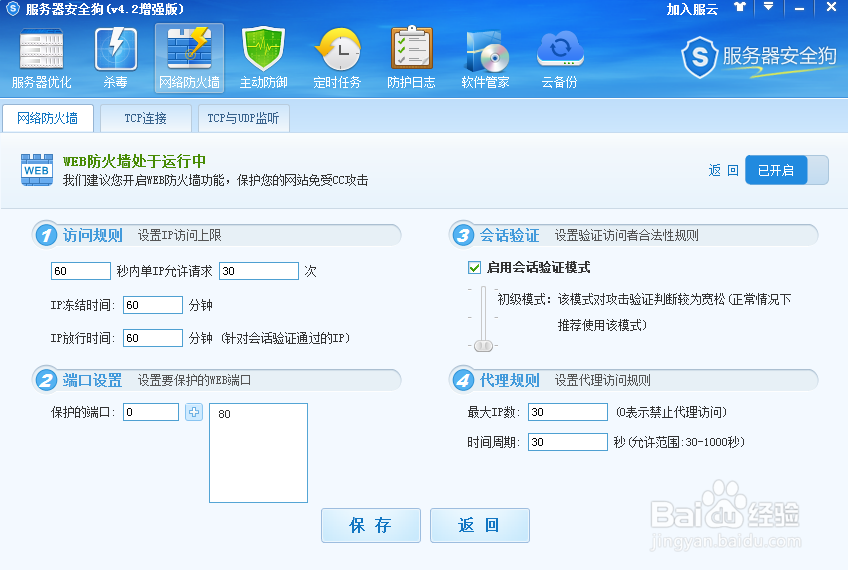Open the 软件管家 software manager icon
Screen dimensions: 848x570
pyautogui.click(x=485, y=58)
